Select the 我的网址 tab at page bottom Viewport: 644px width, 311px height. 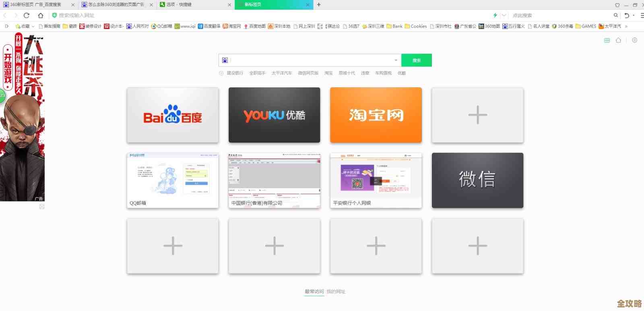pyautogui.click(x=336, y=291)
